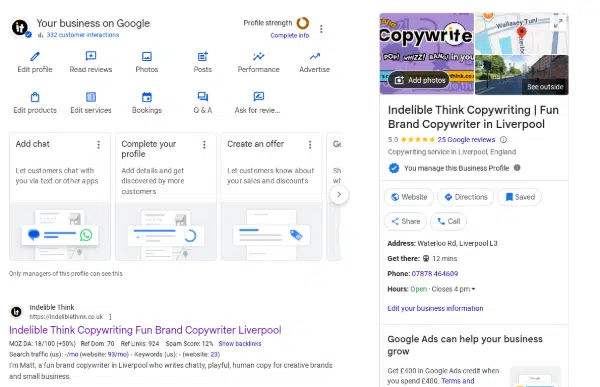The width and height of the screenshot is (600, 387).
Task: Open Indelible Think Copywriting search result title
Action: coord(145,330)
